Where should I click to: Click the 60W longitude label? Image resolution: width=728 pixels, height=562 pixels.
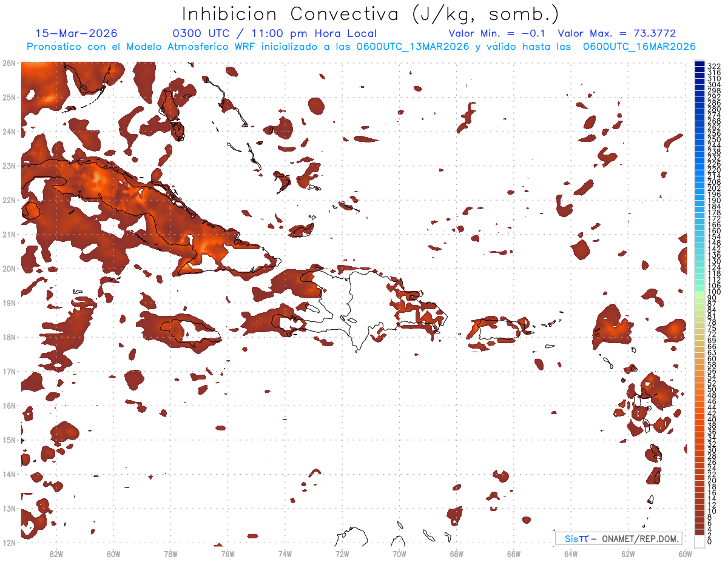pyautogui.click(x=685, y=553)
